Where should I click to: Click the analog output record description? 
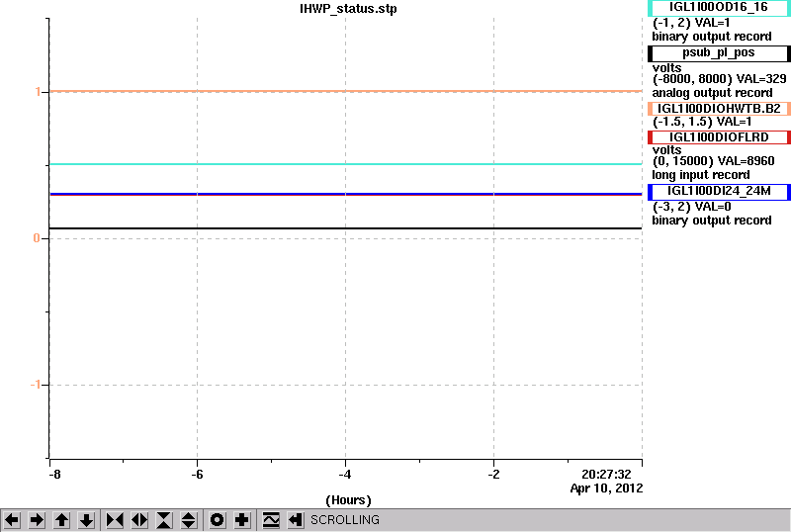click(712, 93)
